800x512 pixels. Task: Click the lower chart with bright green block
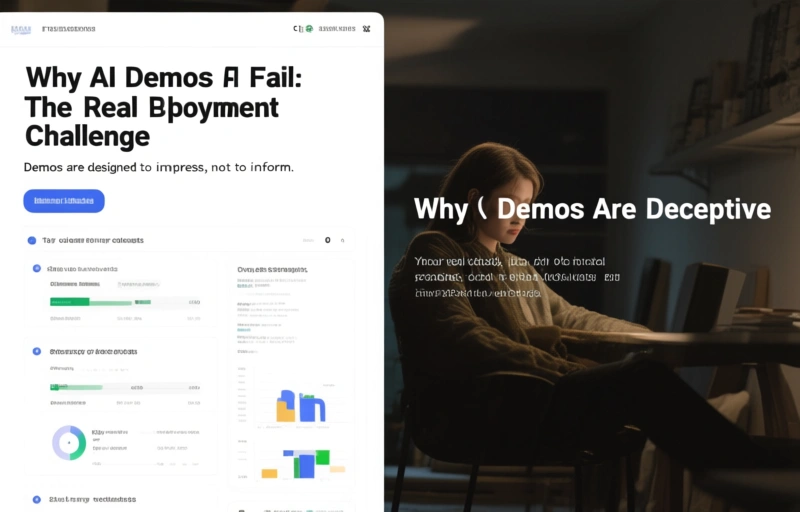point(303,464)
